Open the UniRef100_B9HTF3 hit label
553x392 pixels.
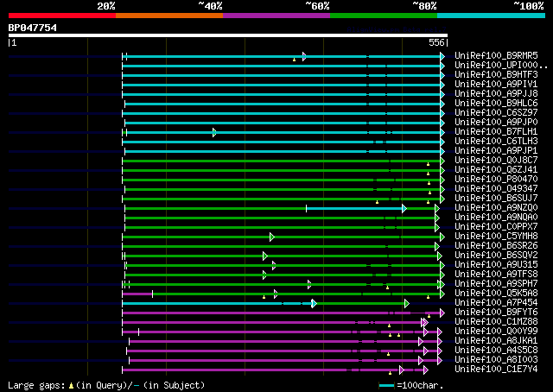click(x=496, y=75)
